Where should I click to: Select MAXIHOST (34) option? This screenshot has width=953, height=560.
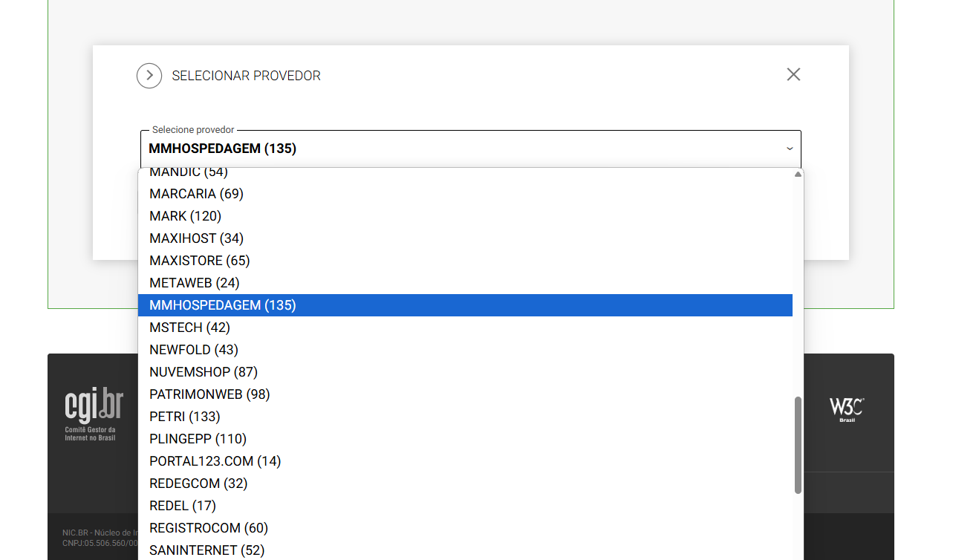[x=465, y=238]
